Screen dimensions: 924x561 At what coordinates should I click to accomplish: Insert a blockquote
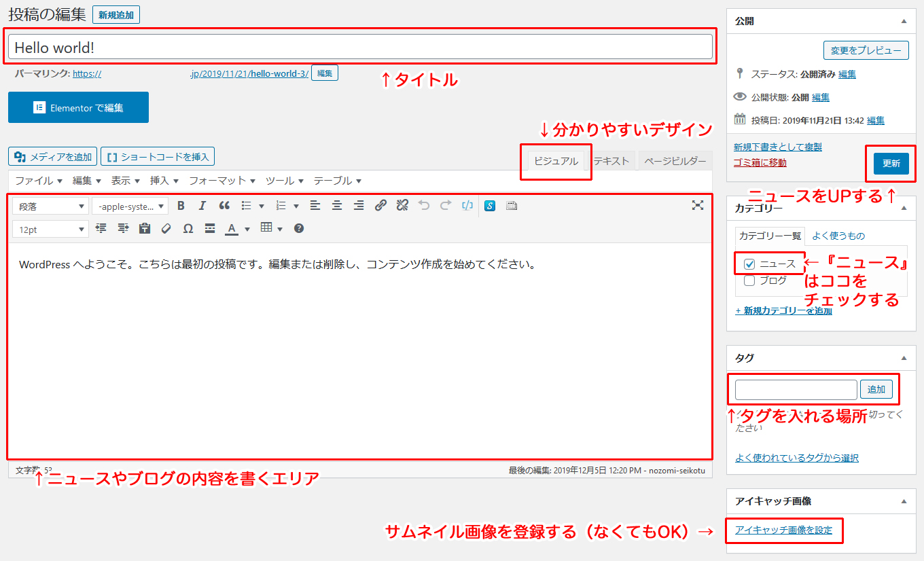coord(224,205)
